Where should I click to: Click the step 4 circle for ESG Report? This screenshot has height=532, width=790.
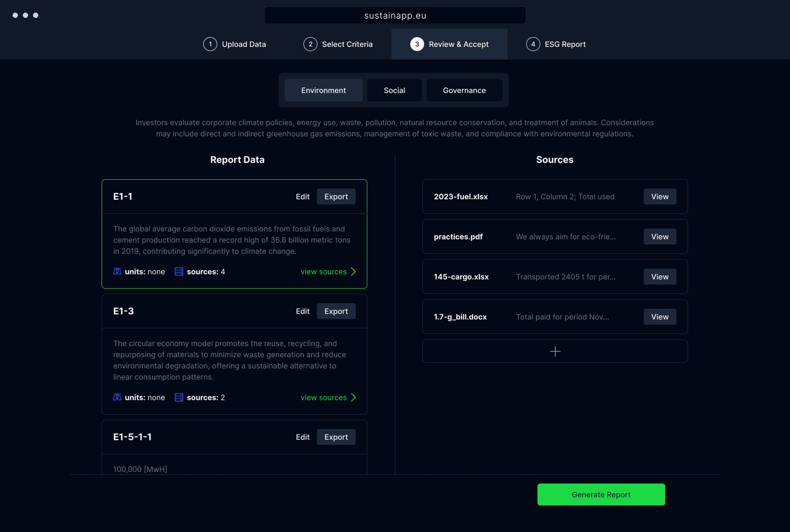[533, 44]
